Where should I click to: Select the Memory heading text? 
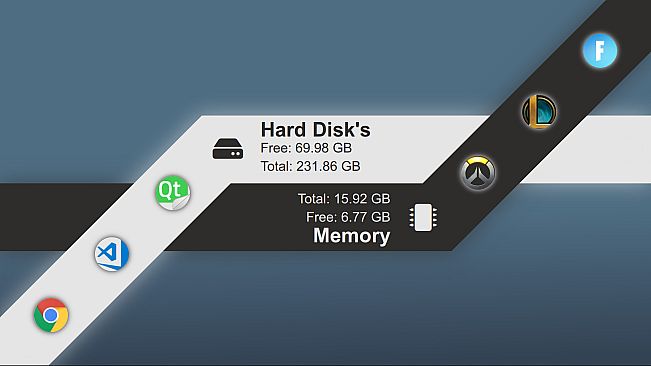click(x=352, y=236)
